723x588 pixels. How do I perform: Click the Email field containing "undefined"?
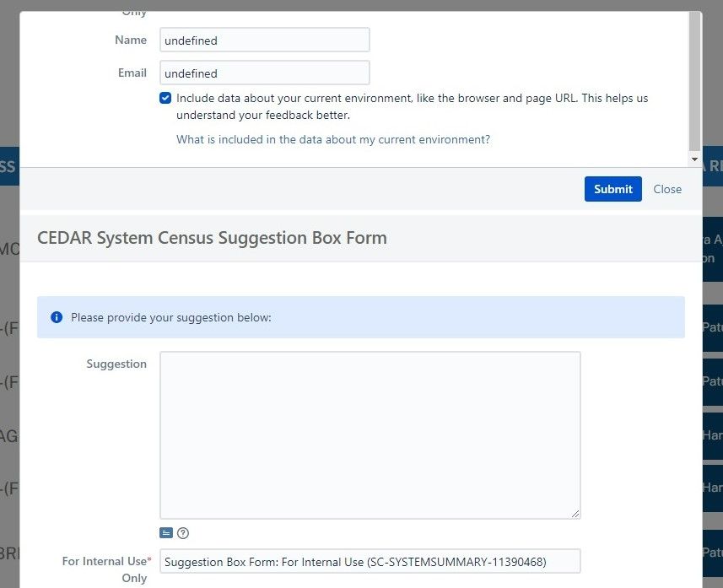pyautogui.click(x=264, y=73)
